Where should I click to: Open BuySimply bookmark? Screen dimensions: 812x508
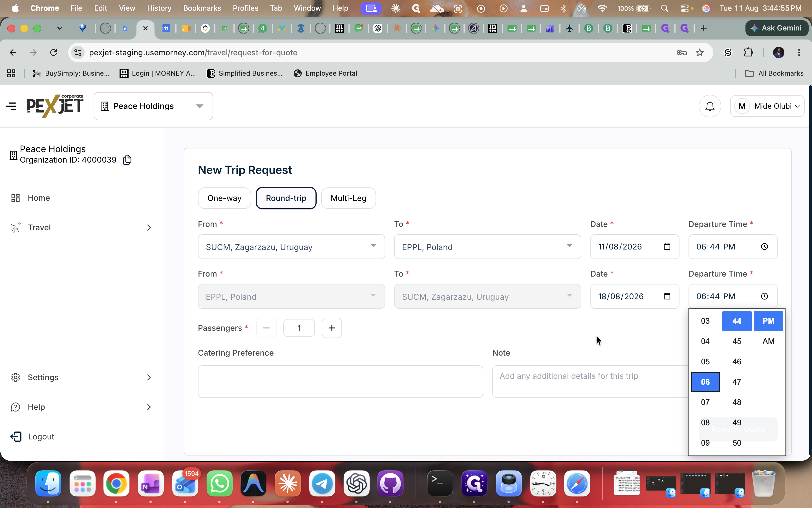click(x=71, y=73)
